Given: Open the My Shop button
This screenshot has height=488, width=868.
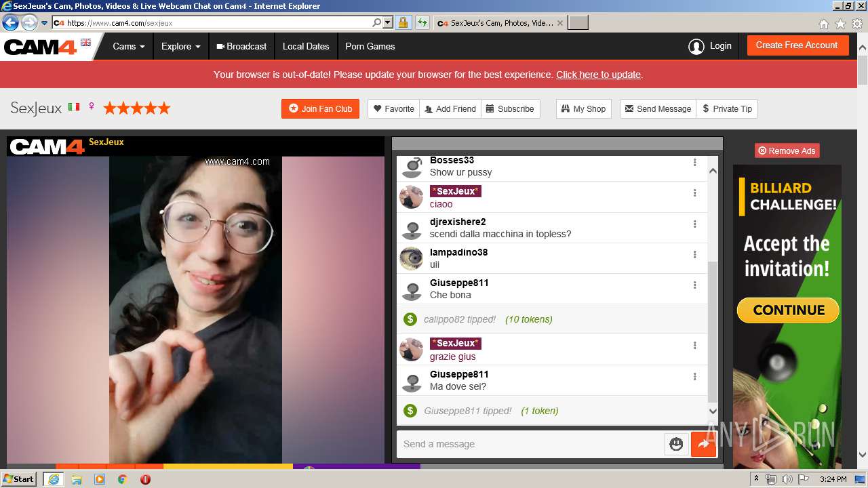Looking at the screenshot, I should coord(584,108).
